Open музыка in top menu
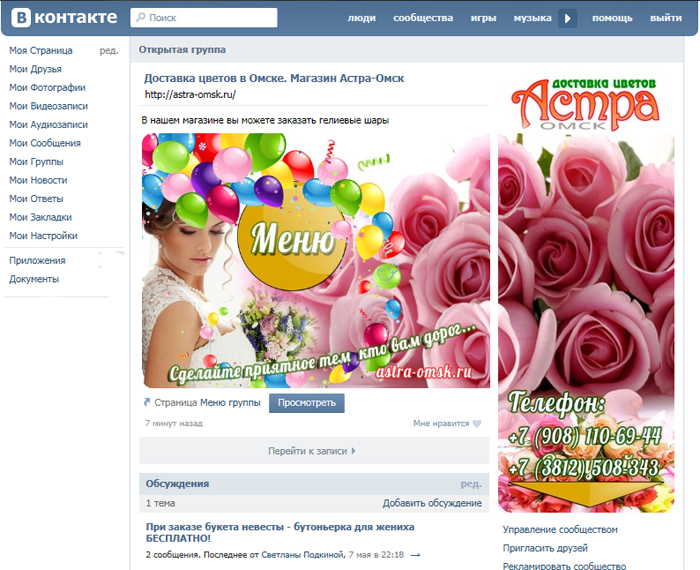This screenshot has height=570, width=700. [x=532, y=18]
